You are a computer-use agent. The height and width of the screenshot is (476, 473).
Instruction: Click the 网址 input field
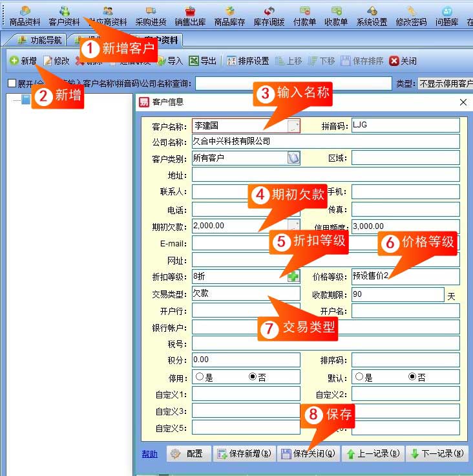pyautogui.click(x=326, y=260)
